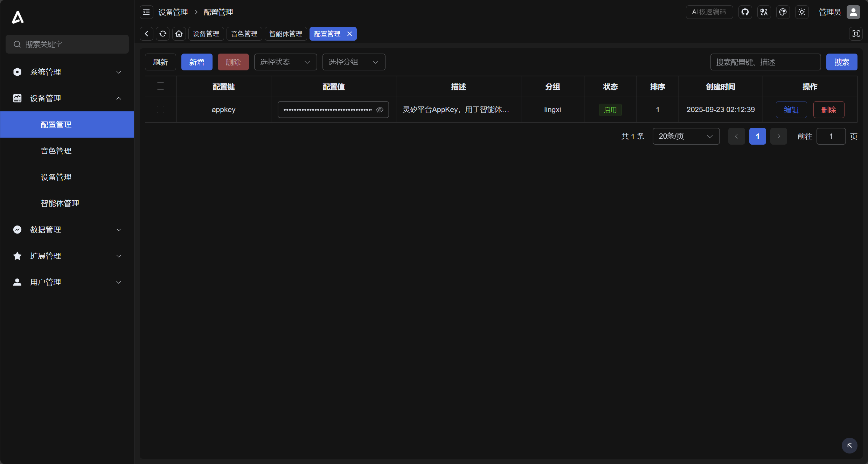Click 编辑 for the appkey row
This screenshot has width=868, height=464.
click(x=791, y=110)
